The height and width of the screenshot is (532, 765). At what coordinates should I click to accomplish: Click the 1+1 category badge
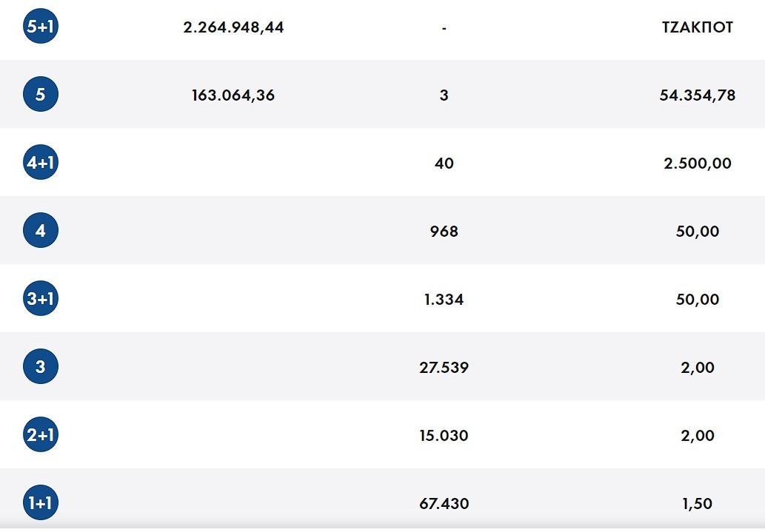[40, 503]
